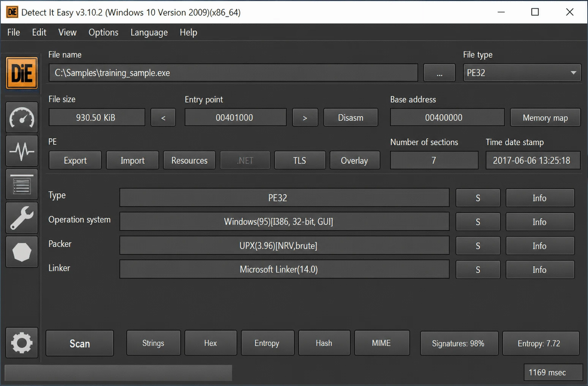Click the Time date stamp value button
588x386 pixels.
click(x=533, y=160)
